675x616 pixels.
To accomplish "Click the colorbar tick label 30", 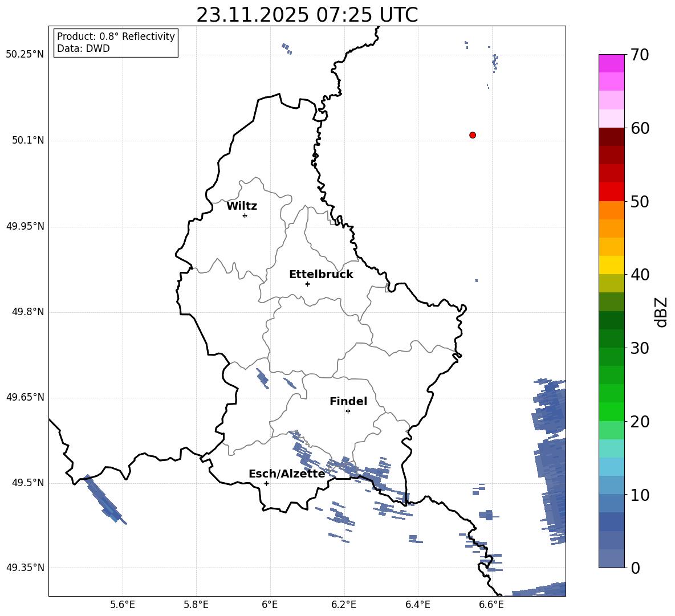I will (640, 348).
